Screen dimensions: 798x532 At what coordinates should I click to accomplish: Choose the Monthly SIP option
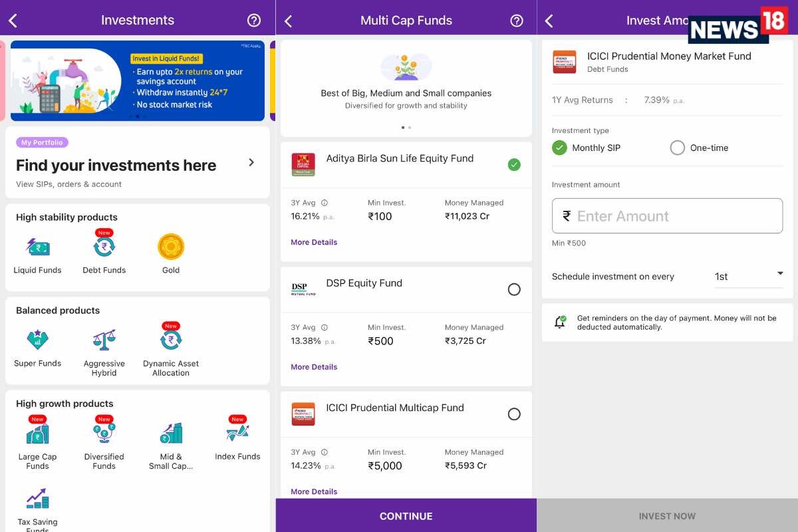[559, 148]
